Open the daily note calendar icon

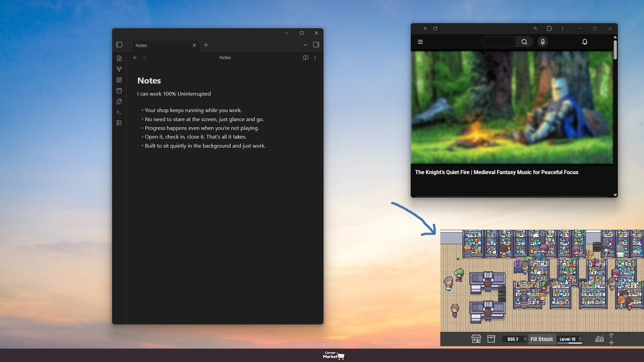coord(119,90)
